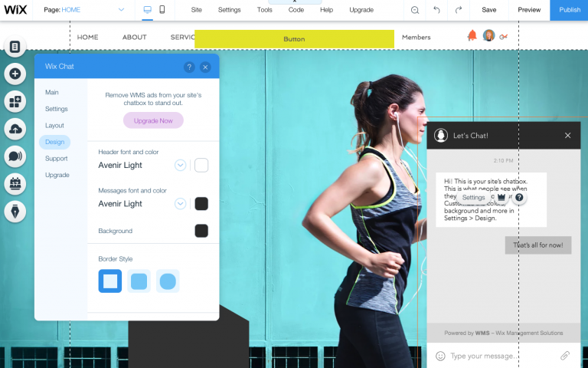
Task: Open the Tools menu
Action: (264, 10)
